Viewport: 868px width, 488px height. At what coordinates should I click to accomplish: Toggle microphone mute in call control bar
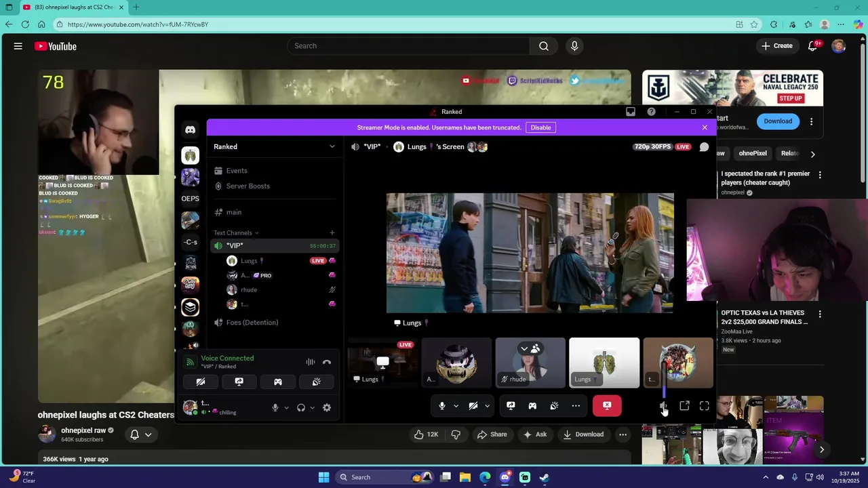pos(442,406)
